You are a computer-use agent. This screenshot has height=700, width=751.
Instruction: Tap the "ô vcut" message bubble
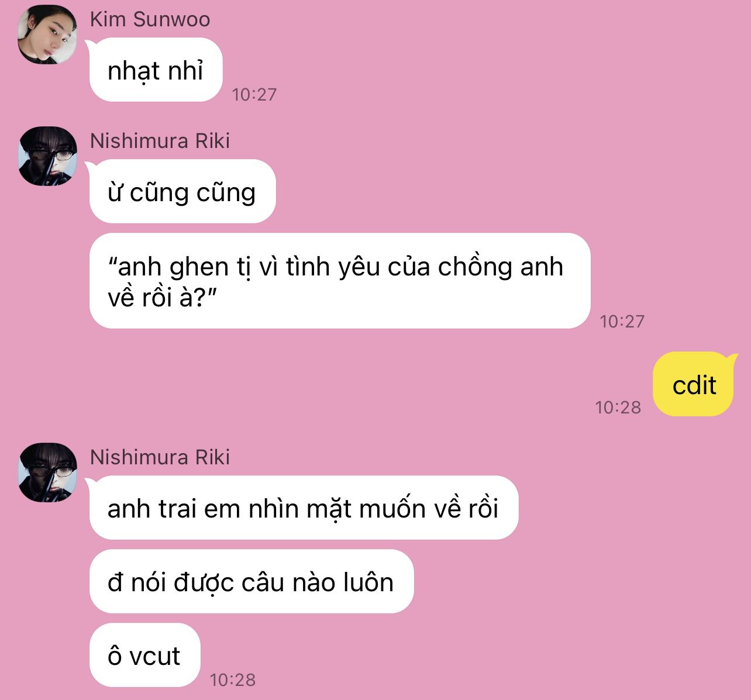tap(144, 655)
